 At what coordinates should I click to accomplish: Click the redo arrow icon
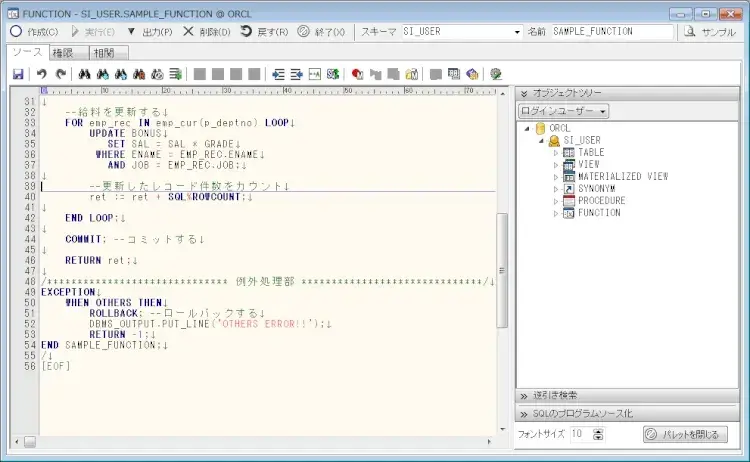[x=60, y=74]
